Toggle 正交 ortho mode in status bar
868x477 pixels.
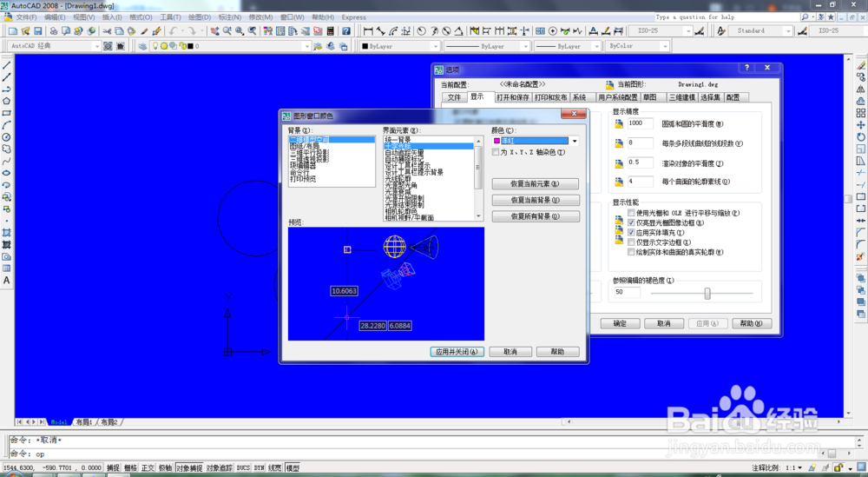[x=148, y=468]
